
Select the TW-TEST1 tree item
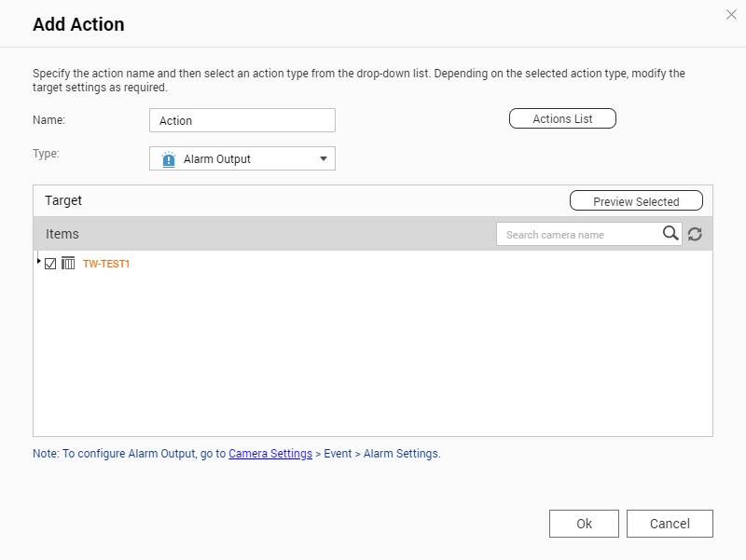tap(106, 264)
